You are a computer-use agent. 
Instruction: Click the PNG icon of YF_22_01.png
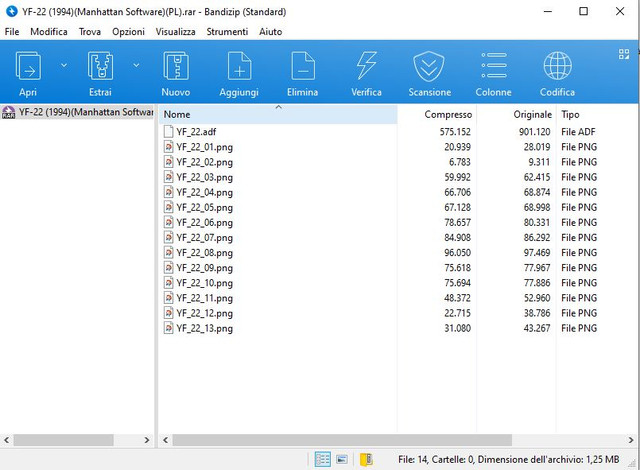[168, 146]
